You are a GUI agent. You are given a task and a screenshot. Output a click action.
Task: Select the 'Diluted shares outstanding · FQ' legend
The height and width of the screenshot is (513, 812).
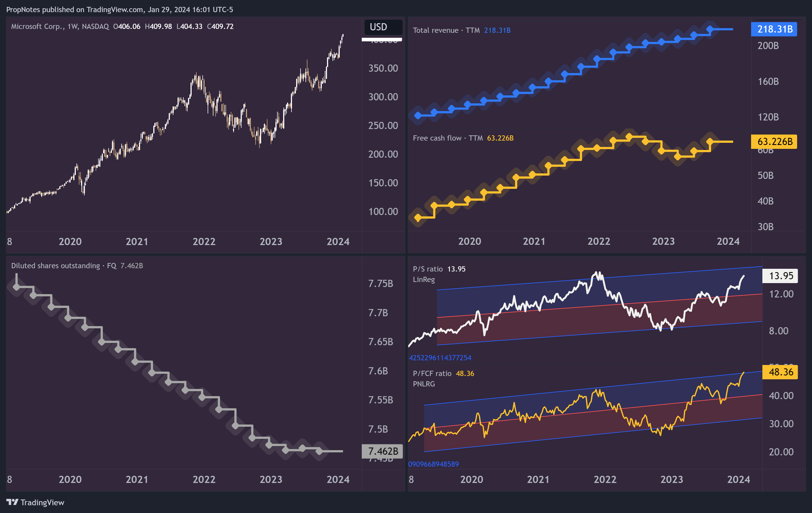[64, 266]
